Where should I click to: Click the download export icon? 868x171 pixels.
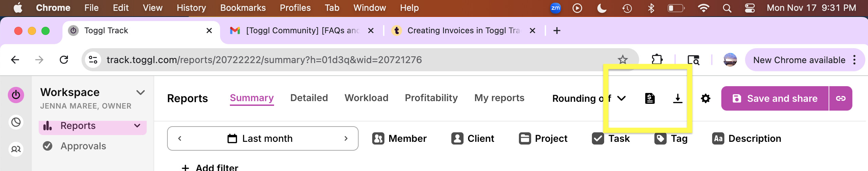pyautogui.click(x=677, y=98)
